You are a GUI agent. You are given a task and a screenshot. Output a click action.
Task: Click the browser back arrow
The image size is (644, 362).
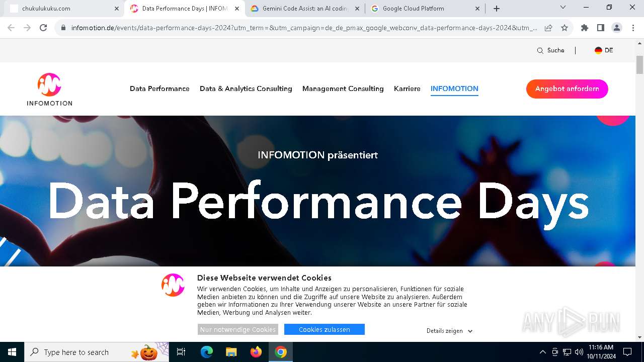[11, 28]
